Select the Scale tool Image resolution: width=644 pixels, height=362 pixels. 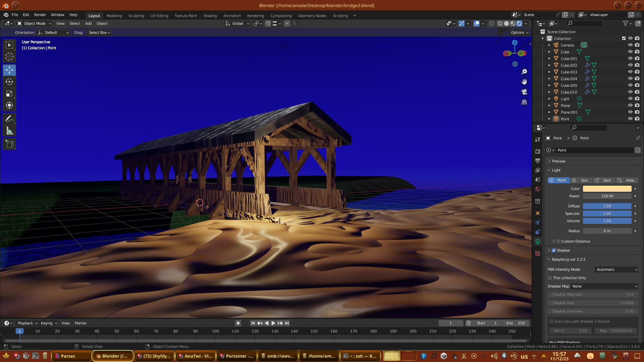[9, 94]
